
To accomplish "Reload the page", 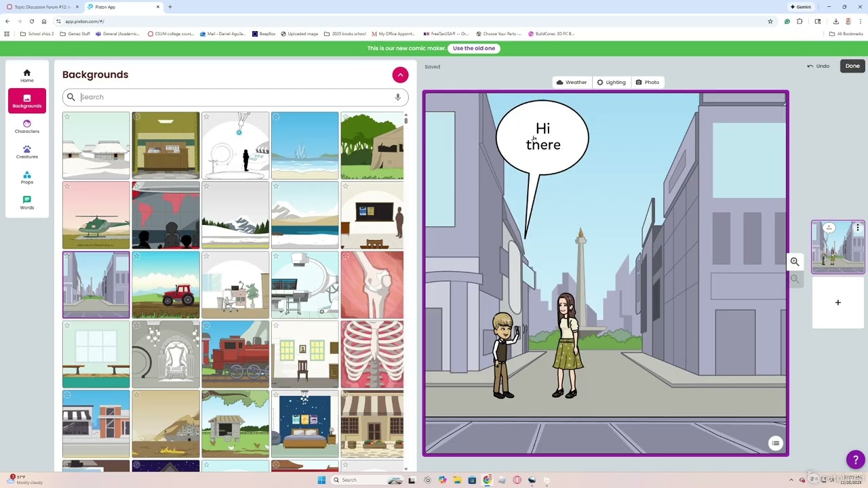I will [31, 21].
